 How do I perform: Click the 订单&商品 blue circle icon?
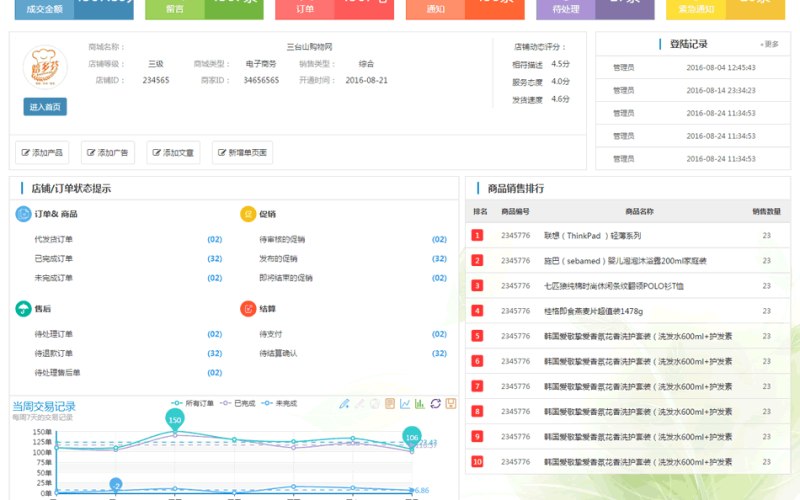(23, 214)
